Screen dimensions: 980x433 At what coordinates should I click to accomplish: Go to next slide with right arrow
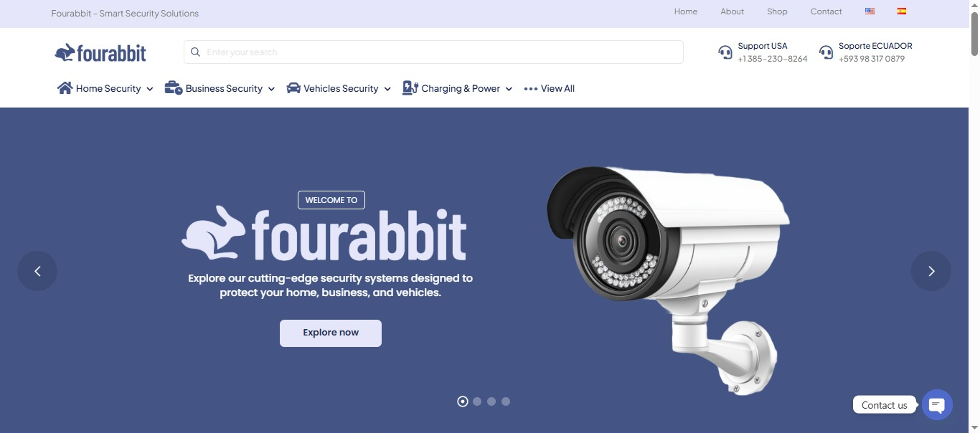[931, 271]
